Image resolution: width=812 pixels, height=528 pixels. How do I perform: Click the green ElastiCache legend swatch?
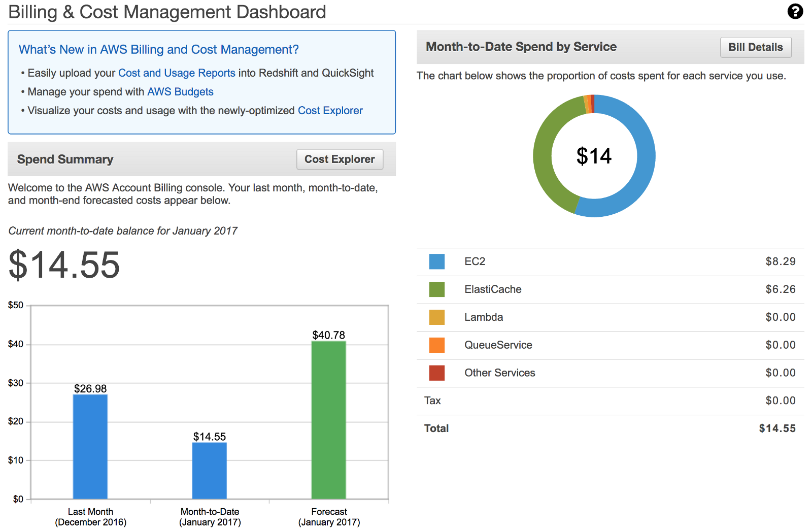436,289
